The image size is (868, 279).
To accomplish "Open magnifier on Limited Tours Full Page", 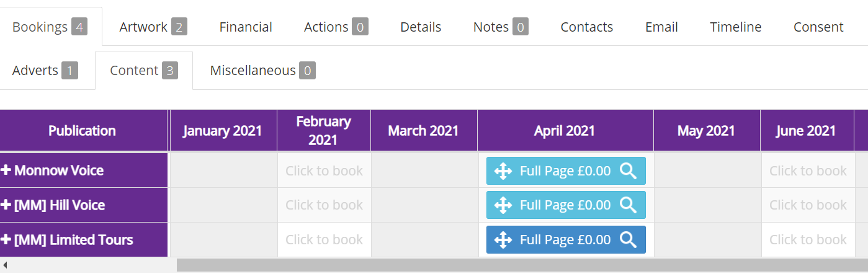I will coord(628,240).
